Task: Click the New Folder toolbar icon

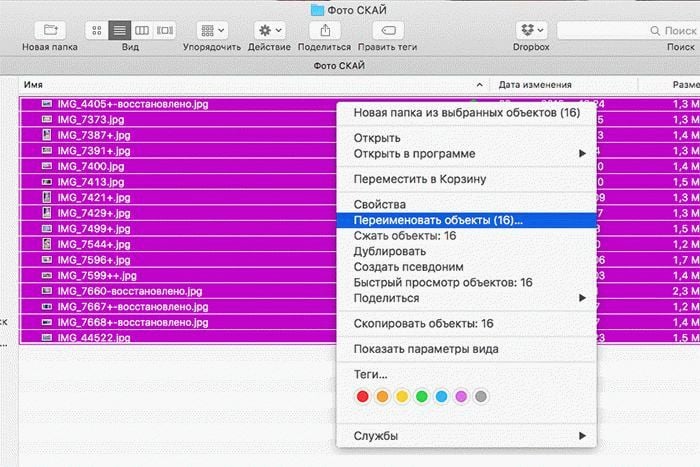Action: [x=51, y=30]
